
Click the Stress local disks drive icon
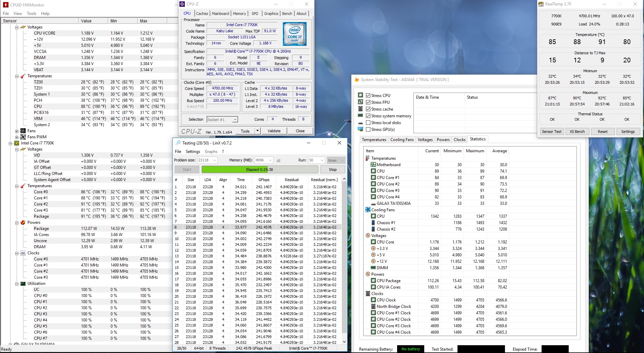[x=360, y=122]
